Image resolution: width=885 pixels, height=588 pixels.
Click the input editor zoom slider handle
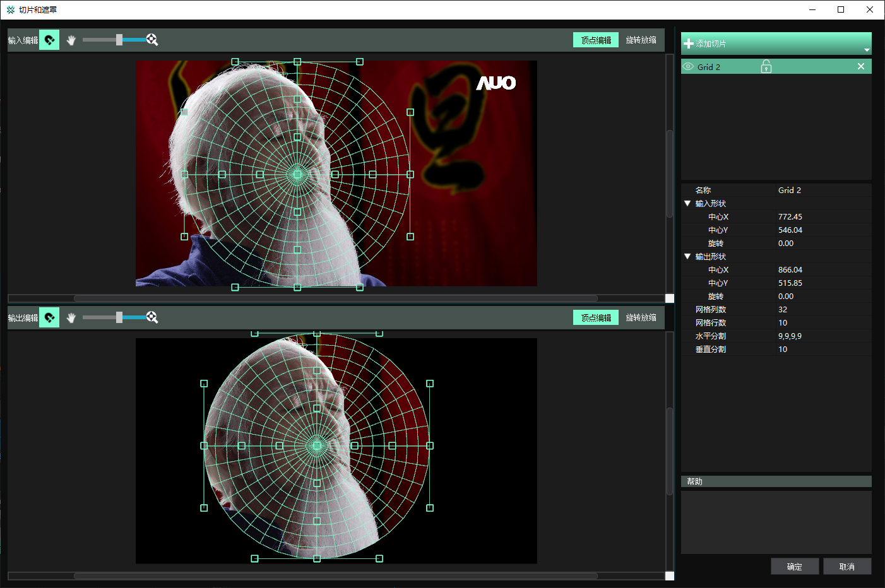pyautogui.click(x=119, y=40)
